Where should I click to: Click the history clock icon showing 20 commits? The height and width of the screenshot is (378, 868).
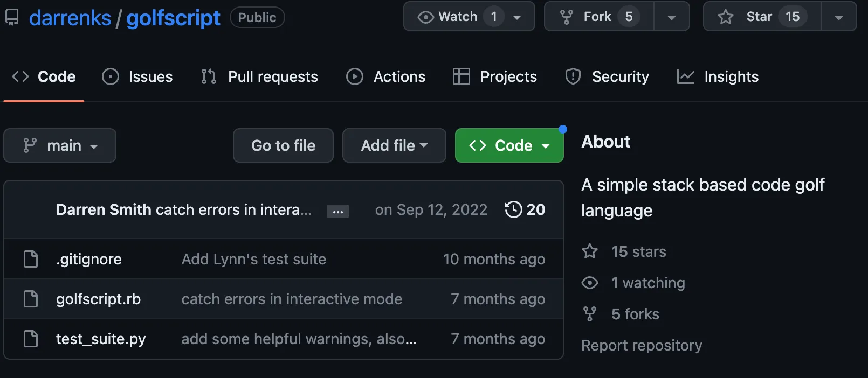(513, 209)
